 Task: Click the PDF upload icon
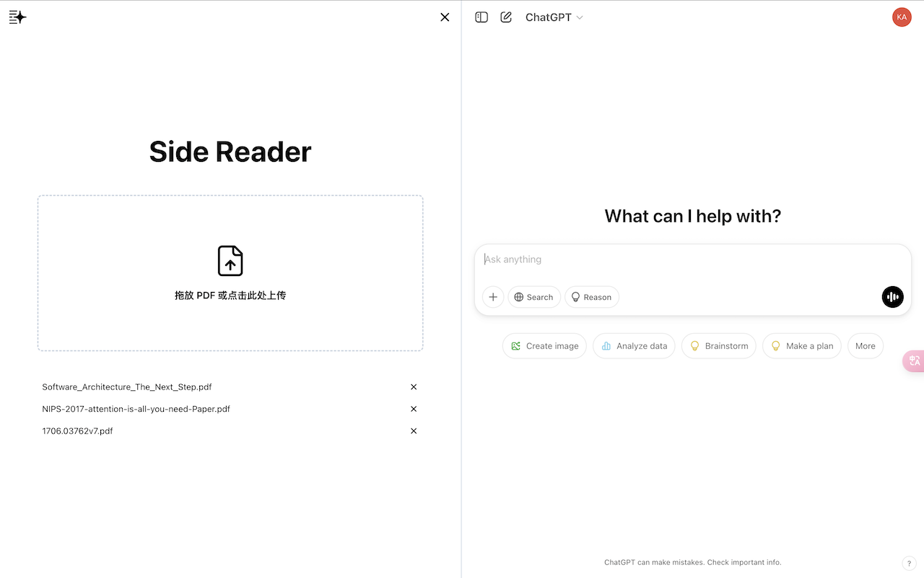(x=230, y=261)
